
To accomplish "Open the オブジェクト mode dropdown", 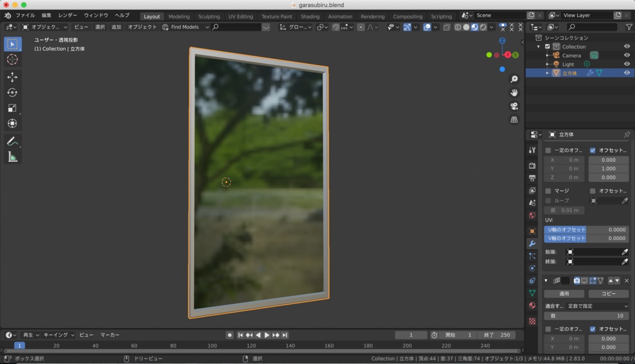I will point(45,27).
